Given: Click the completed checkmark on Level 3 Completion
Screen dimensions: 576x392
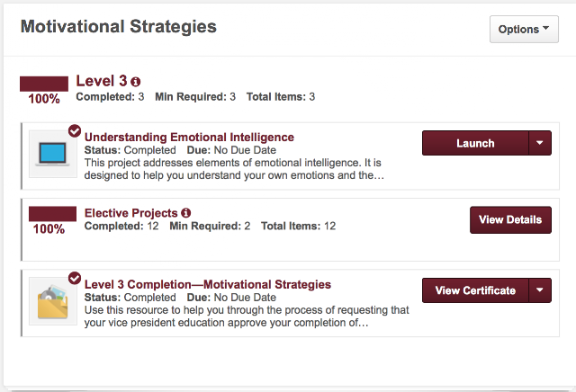Looking at the screenshot, I should 75,278.
